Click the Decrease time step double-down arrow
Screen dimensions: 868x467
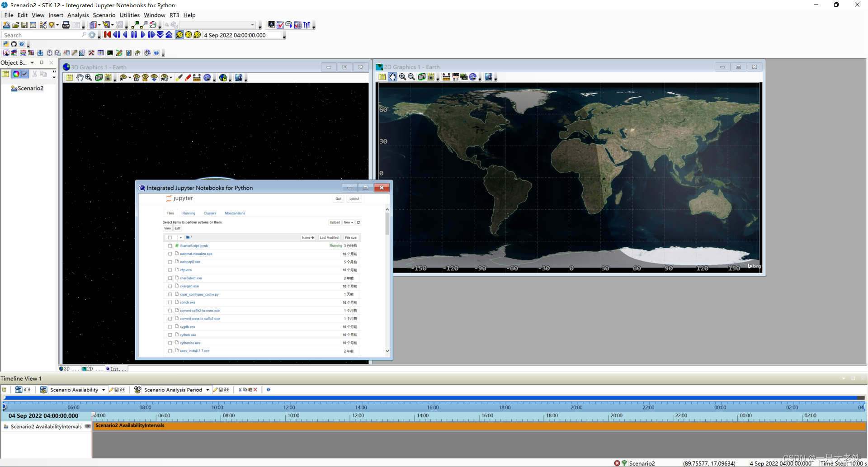point(160,35)
